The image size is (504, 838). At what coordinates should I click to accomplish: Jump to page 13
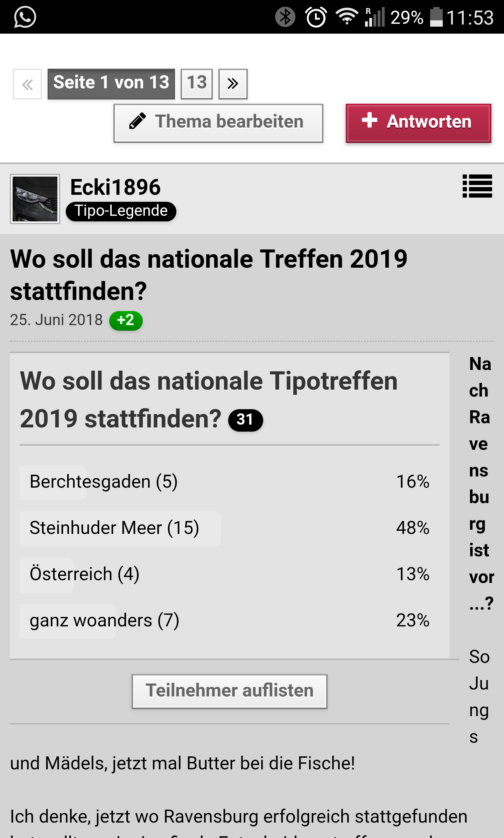[x=196, y=84]
